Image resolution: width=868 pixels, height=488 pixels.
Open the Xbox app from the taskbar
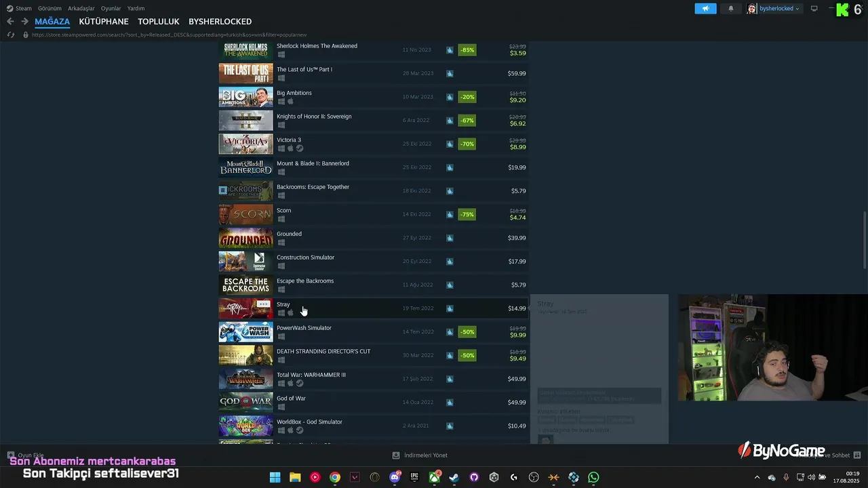(x=434, y=477)
